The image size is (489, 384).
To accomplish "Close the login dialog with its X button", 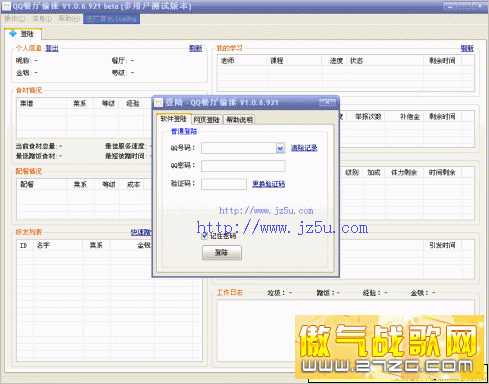I will coord(327,102).
